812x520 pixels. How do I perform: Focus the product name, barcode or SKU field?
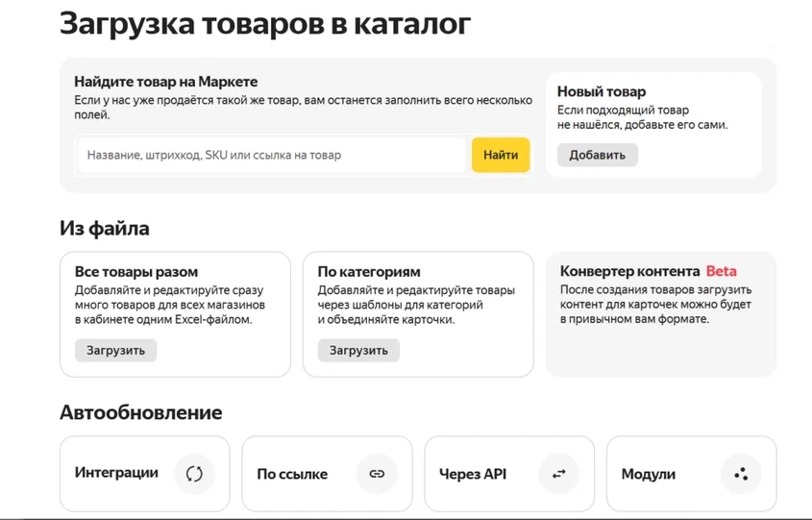coord(272,155)
